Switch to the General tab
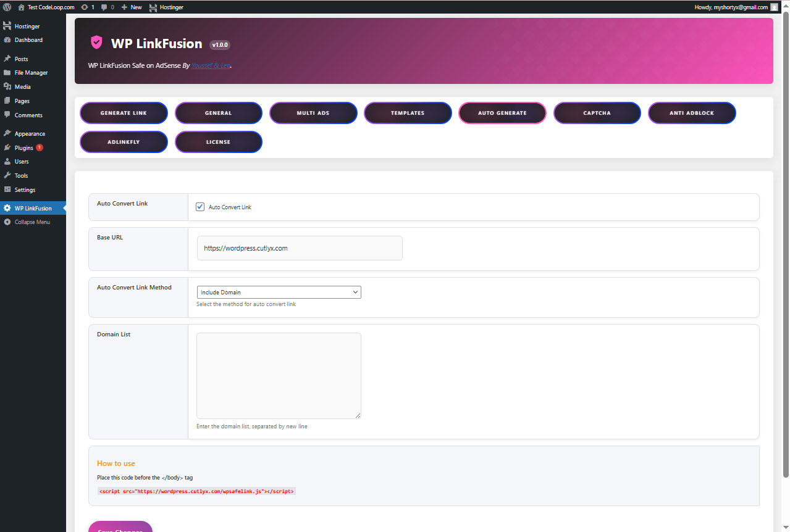Viewport: 790px width, 532px height. [x=219, y=113]
